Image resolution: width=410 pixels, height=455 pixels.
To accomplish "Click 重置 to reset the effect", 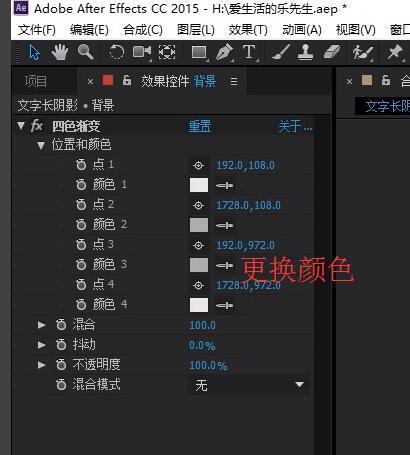I will pyautogui.click(x=200, y=127).
